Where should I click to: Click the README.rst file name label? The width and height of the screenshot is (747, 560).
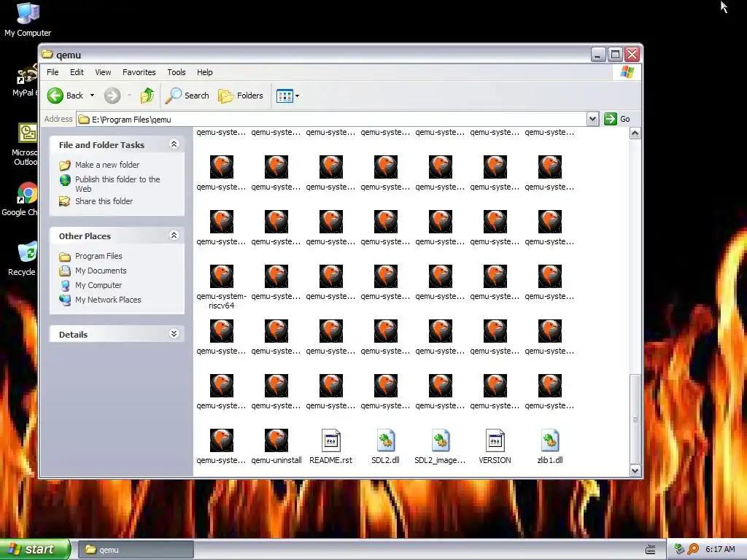point(330,461)
